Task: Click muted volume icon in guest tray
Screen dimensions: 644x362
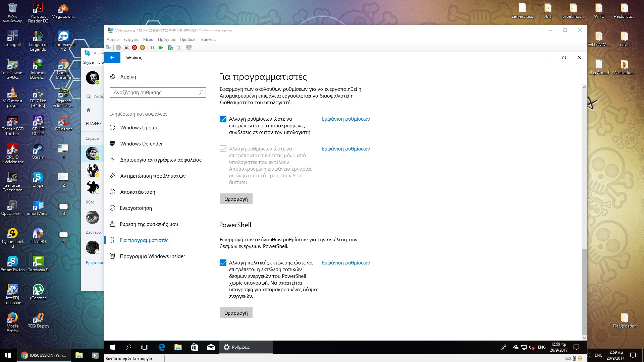Action: (x=532, y=347)
